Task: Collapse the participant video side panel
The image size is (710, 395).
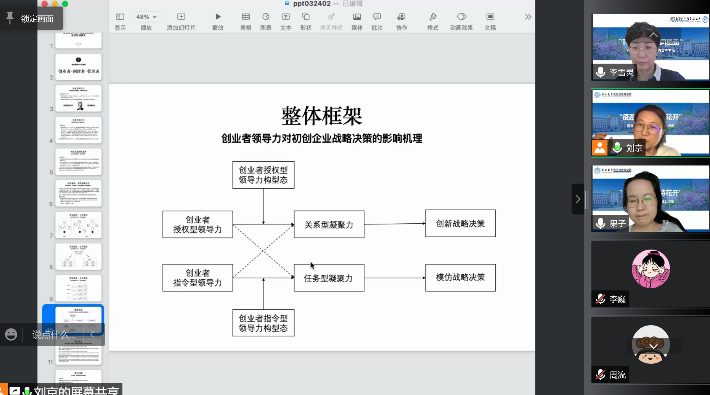Action: [x=577, y=199]
